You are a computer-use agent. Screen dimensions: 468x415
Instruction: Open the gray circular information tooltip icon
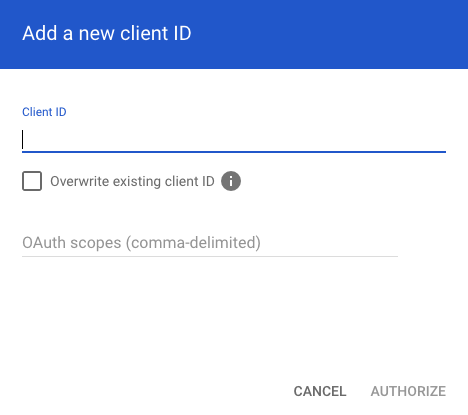pos(231,181)
